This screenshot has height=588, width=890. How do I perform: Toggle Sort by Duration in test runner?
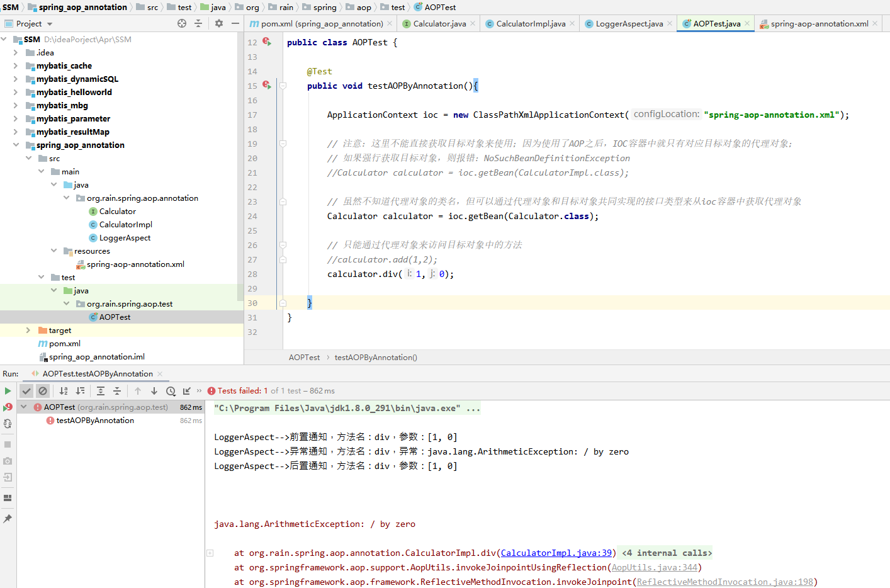tap(80, 391)
